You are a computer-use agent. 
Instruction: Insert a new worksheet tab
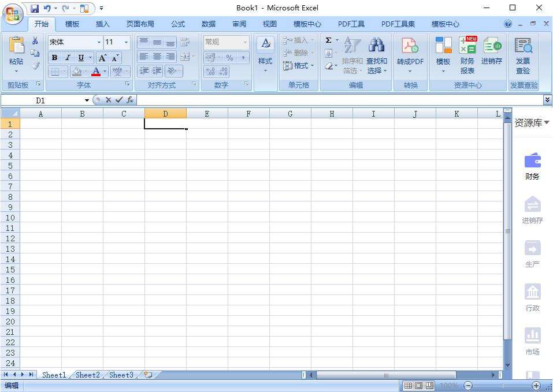pyautogui.click(x=148, y=375)
